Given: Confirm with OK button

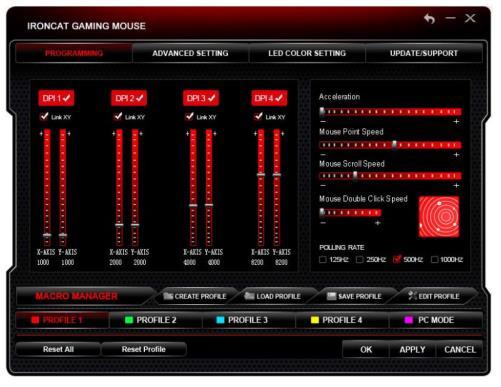Looking at the screenshot, I should point(366,350).
